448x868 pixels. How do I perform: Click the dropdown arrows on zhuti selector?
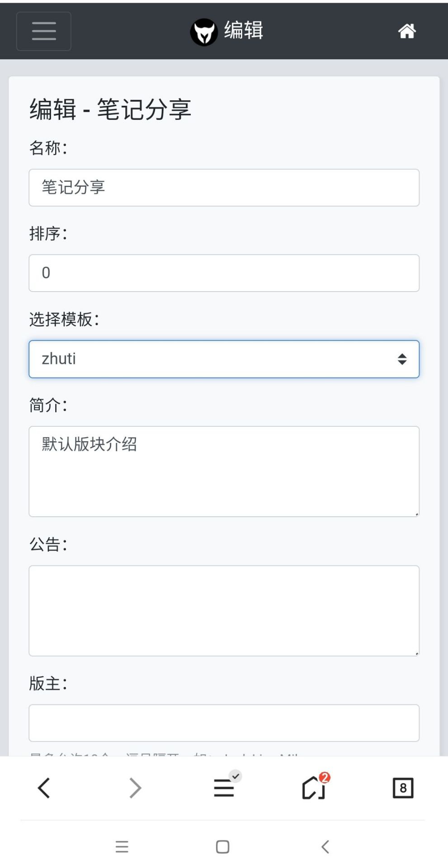[x=401, y=359]
